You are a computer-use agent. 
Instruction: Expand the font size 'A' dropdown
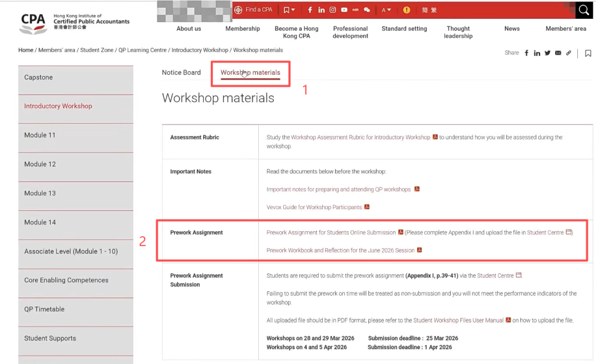386,10
